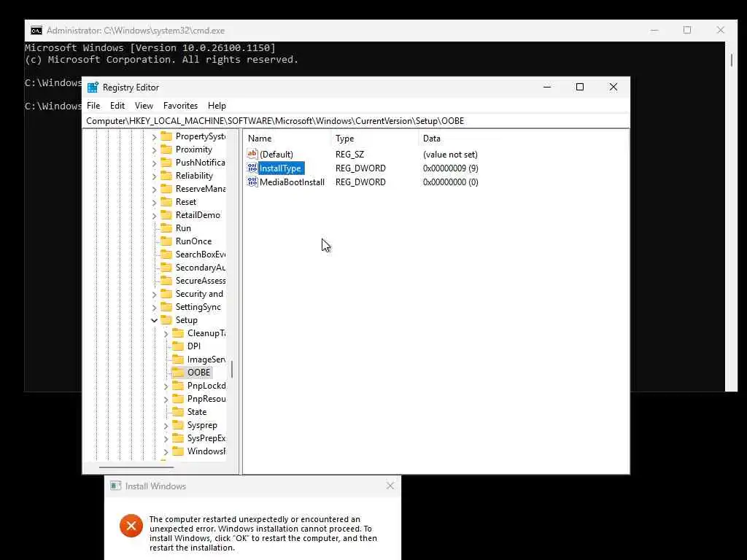
Task: Select the MediaBootInstall value name
Action: tap(292, 182)
